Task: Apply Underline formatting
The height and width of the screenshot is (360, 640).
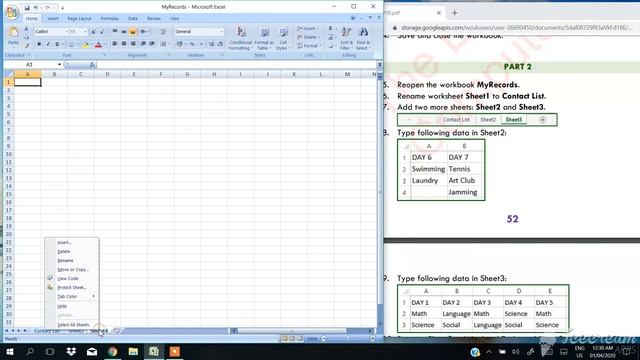Action: click(57, 44)
